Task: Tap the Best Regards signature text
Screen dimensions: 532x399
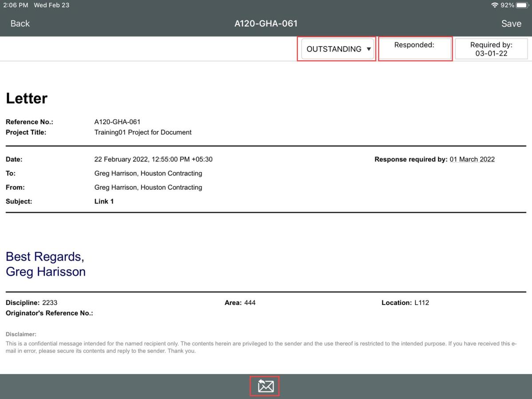Action: pyautogui.click(x=45, y=257)
